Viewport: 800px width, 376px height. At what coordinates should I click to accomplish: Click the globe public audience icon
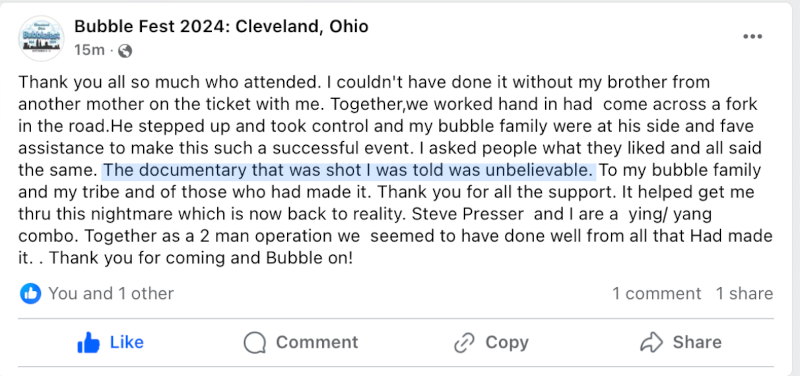(124, 51)
